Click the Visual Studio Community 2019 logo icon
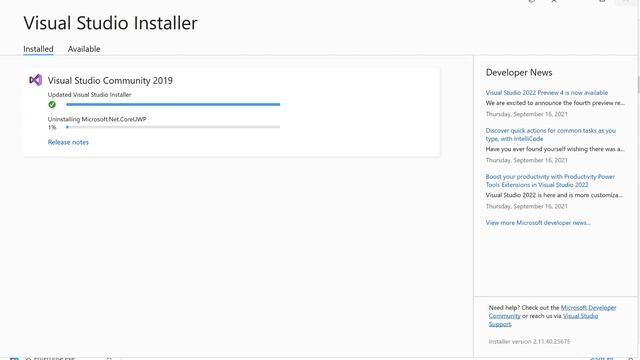 36,80
